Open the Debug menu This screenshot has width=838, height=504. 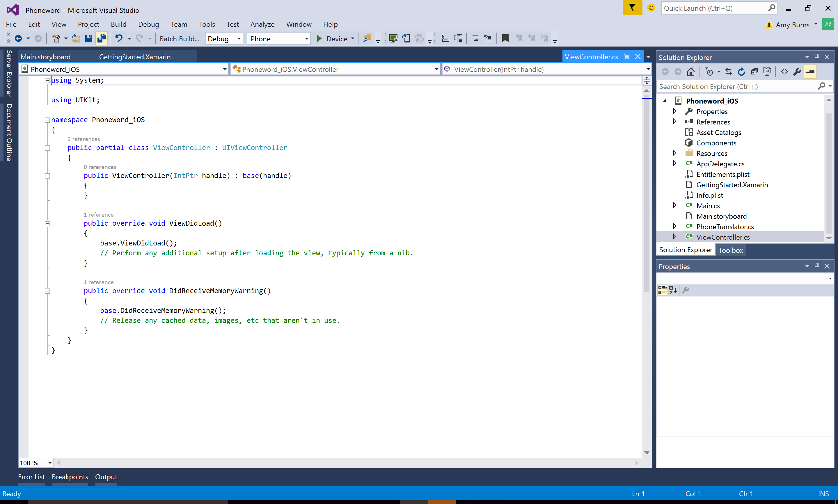tap(148, 24)
